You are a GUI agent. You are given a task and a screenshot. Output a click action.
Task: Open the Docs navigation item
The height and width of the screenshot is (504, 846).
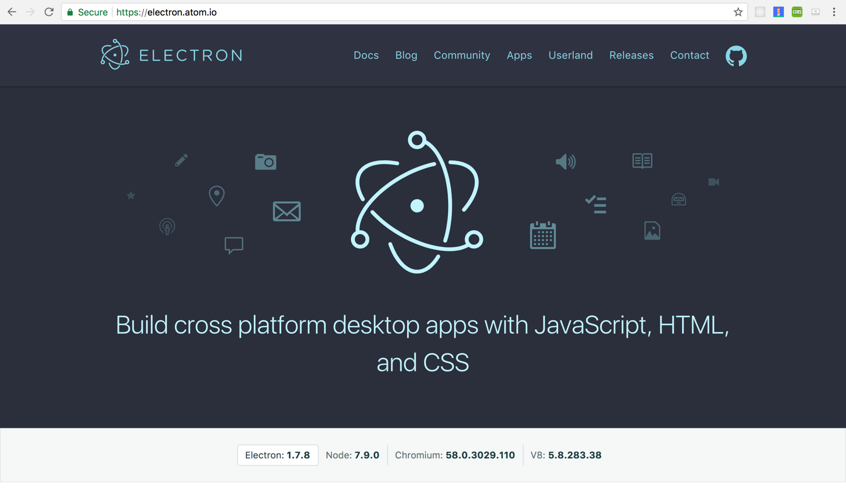366,55
